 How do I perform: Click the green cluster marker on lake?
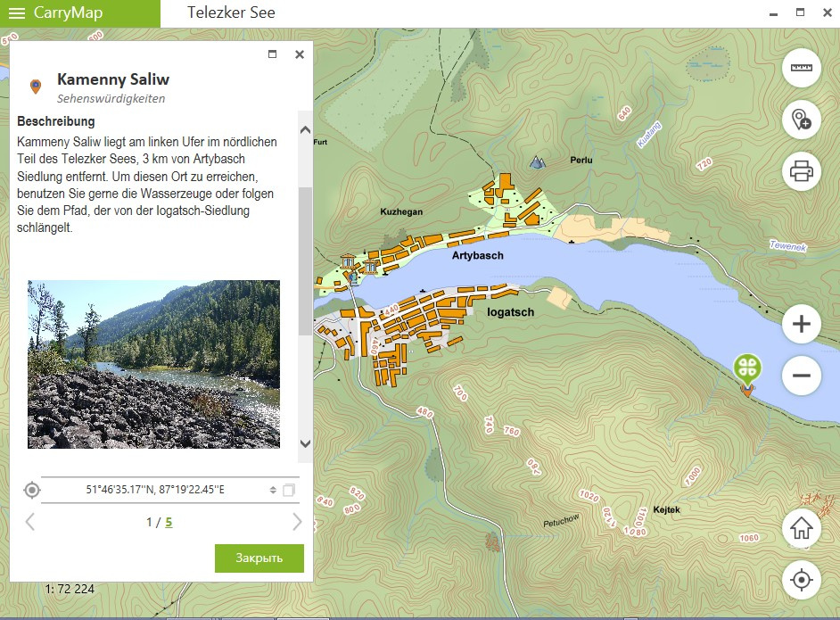[747, 368]
